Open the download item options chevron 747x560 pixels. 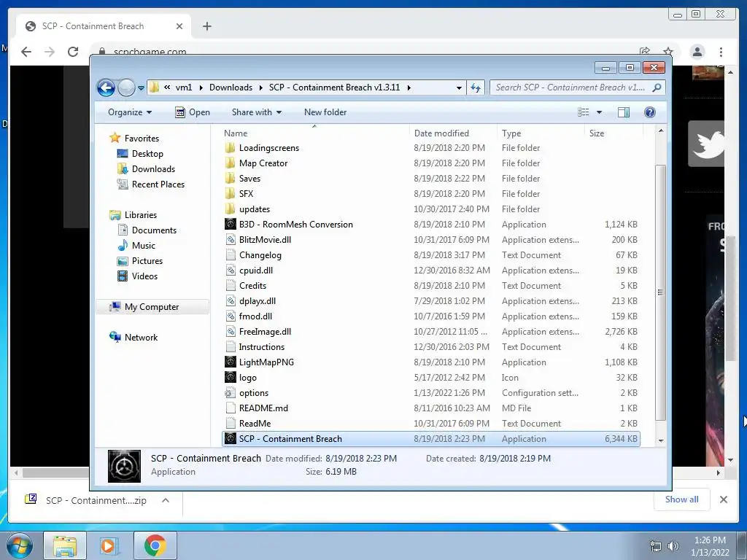click(x=166, y=500)
